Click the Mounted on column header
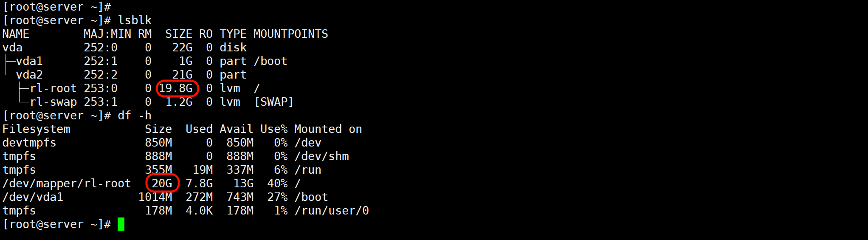868x240 pixels. click(328, 129)
